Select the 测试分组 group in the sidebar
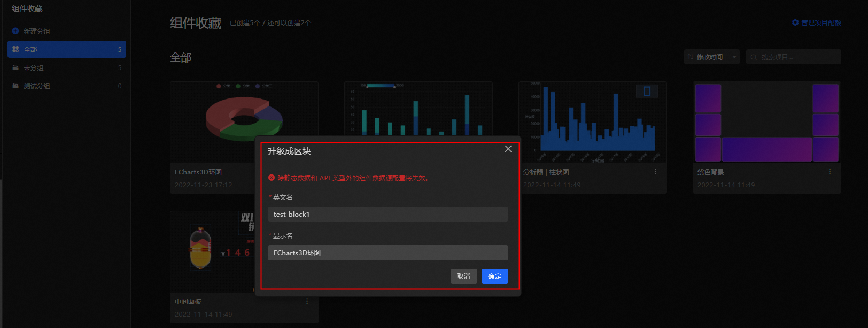 tap(67, 86)
